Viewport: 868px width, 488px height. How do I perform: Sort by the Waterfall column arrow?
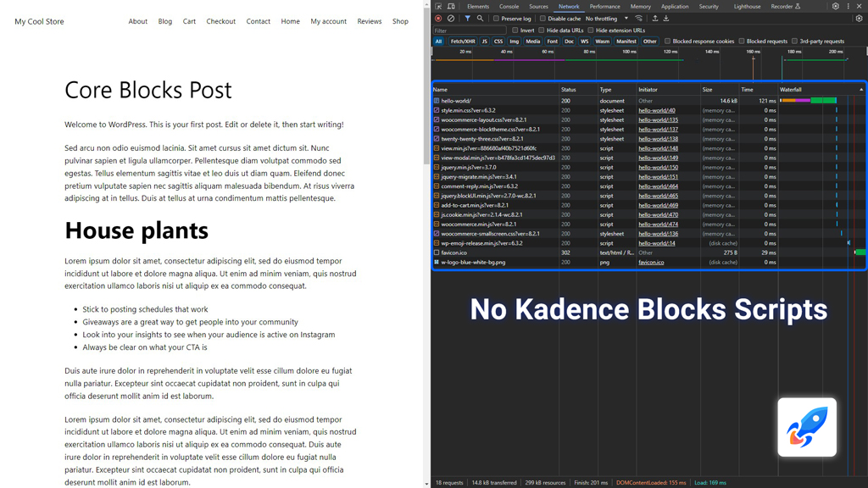tap(861, 90)
